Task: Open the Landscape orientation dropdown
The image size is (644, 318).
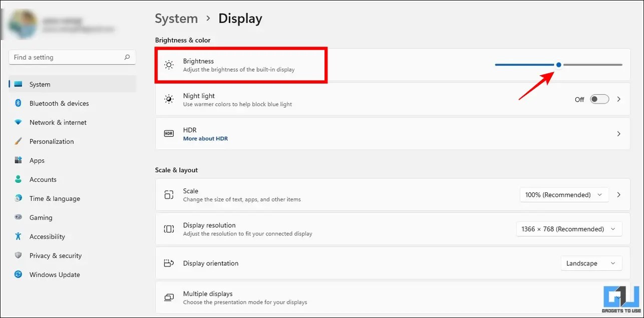Action: (591, 263)
